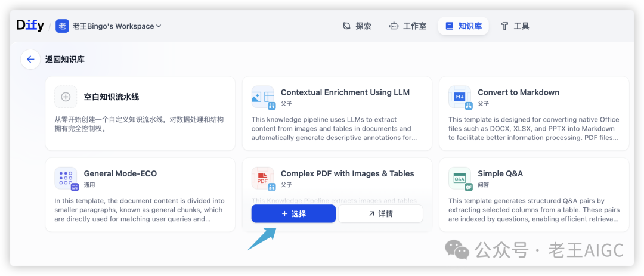Expand the 老王Bingo's Workspace dropdown
This screenshot has height=276, width=644.
pos(117,26)
